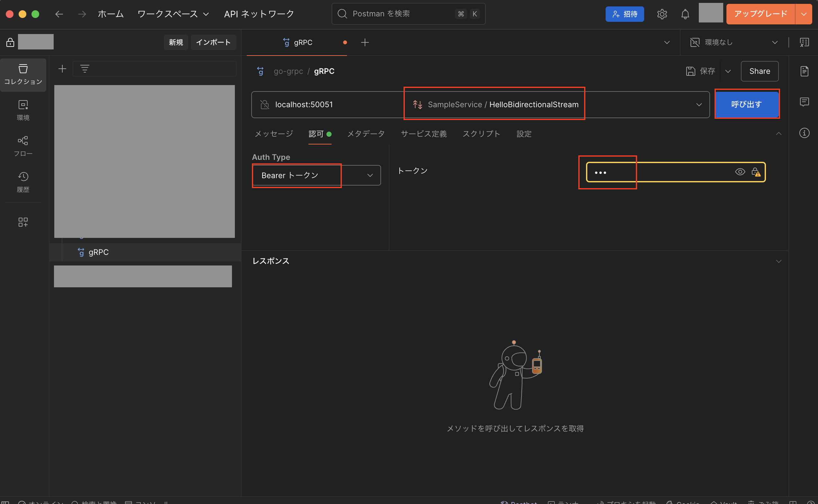Select the 認可 tab
Image resolution: width=818 pixels, height=504 pixels.
pyautogui.click(x=320, y=134)
